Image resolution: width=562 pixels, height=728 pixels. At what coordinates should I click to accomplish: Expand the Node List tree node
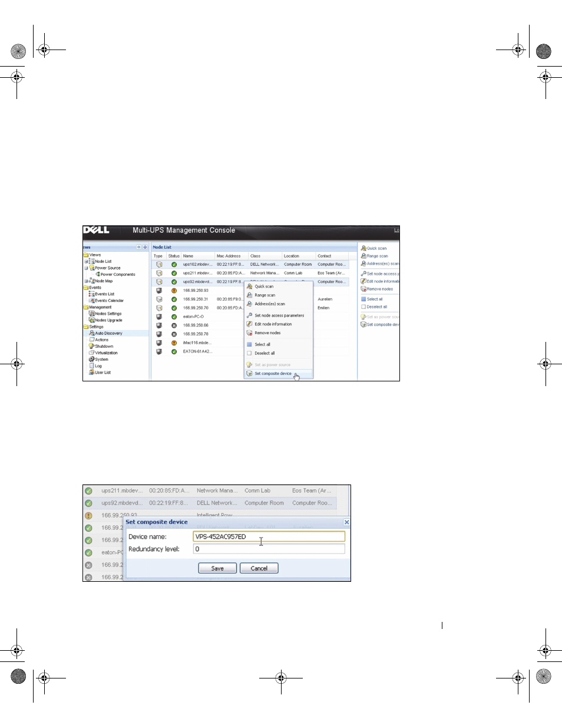click(x=86, y=261)
